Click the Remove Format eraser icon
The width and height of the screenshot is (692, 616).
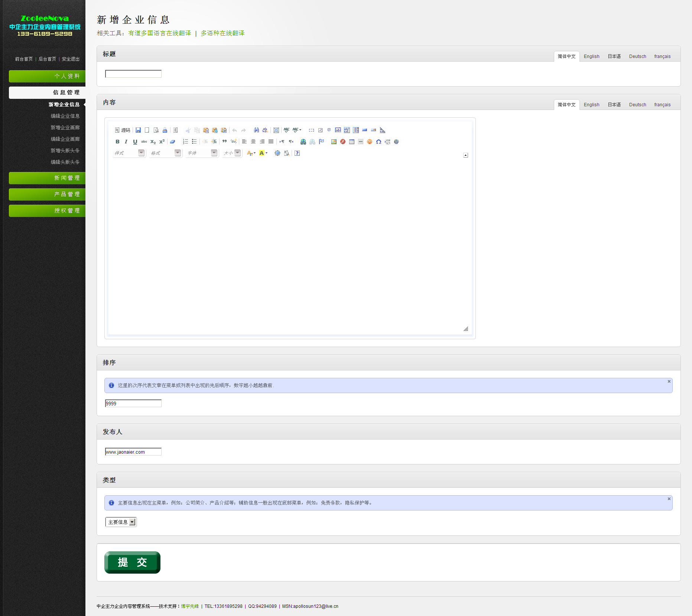point(173,142)
